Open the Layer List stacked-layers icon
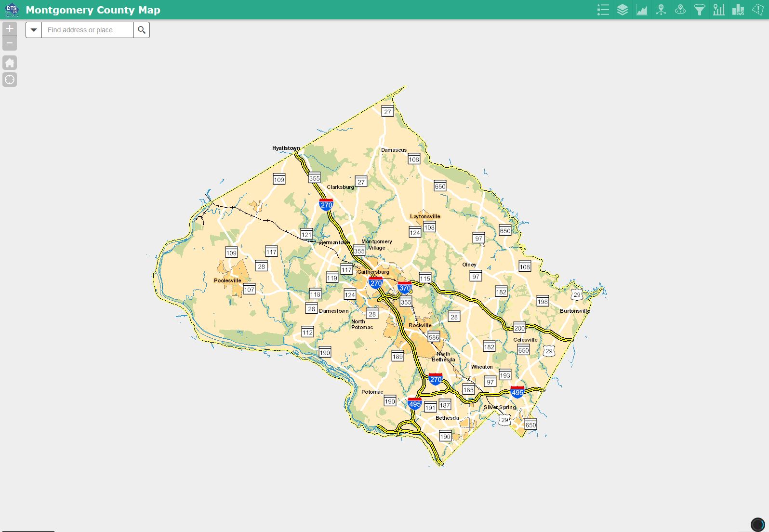 point(622,10)
